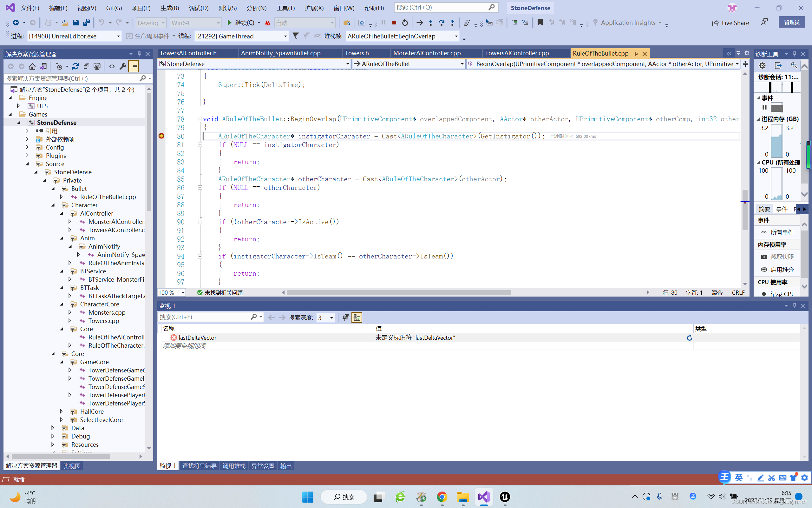Expand the HallCore folder

[62, 411]
